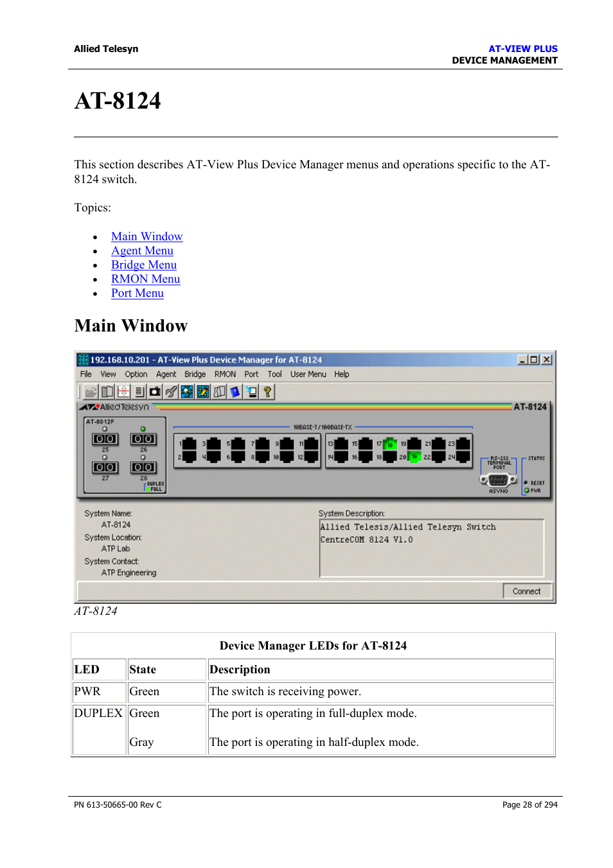Click the wrench tool toolbar icon
The height and width of the screenshot is (868, 613).
point(171,391)
